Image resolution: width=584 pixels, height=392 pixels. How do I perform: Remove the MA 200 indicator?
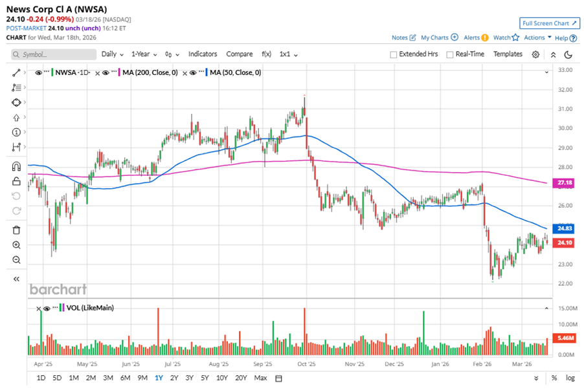click(x=97, y=73)
